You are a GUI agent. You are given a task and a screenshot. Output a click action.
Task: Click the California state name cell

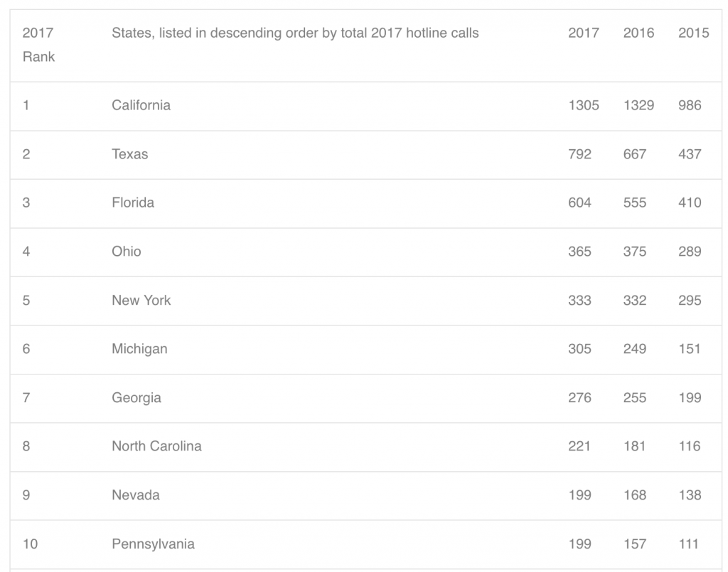pos(141,105)
